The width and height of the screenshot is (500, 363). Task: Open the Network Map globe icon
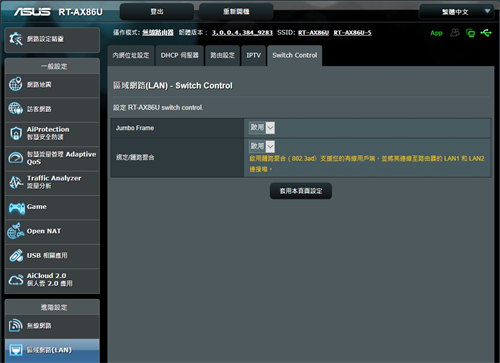point(16,84)
